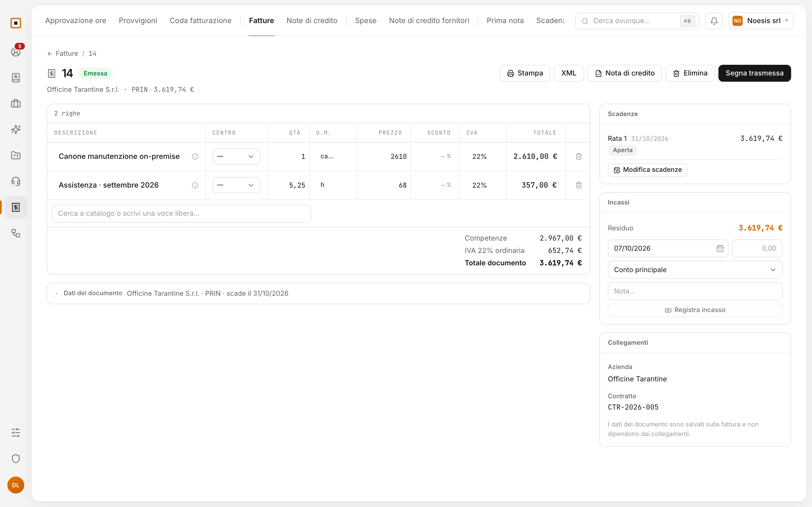The height and width of the screenshot is (507, 812).
Task: Show info for Canone manutenzione on-premise
Action: (x=195, y=157)
